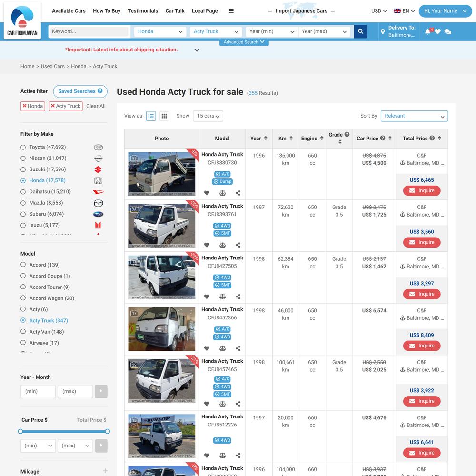Open Local Page menu item
476x476 pixels.
click(x=205, y=11)
